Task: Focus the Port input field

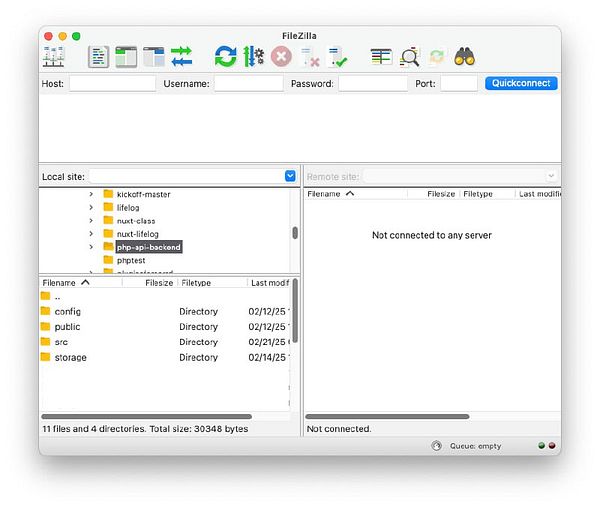Action: pos(459,83)
